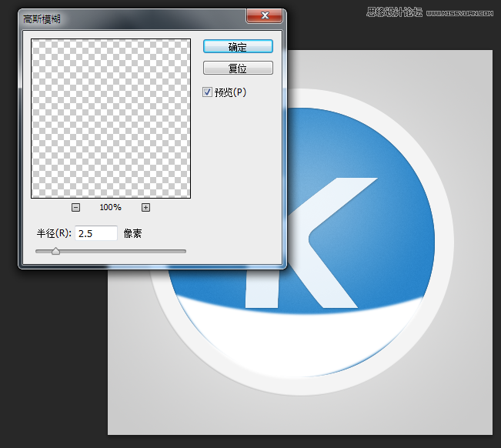Click the 100% zoom level text
Viewport: 501px width, 448px height.
click(x=110, y=207)
